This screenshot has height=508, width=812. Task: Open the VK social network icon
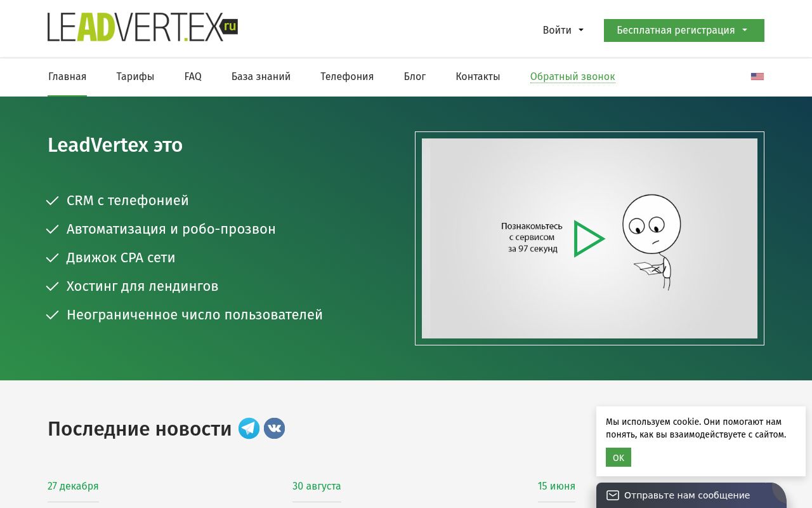click(274, 429)
